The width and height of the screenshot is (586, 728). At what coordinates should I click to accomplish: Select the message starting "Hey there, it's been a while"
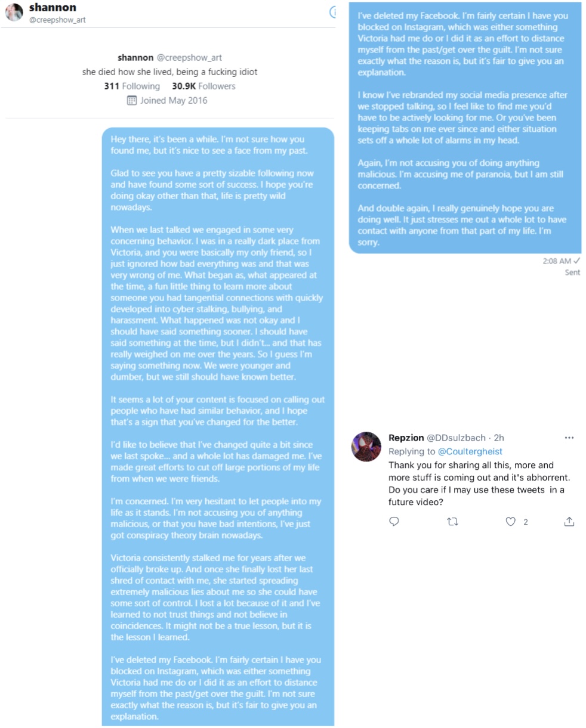click(218, 426)
